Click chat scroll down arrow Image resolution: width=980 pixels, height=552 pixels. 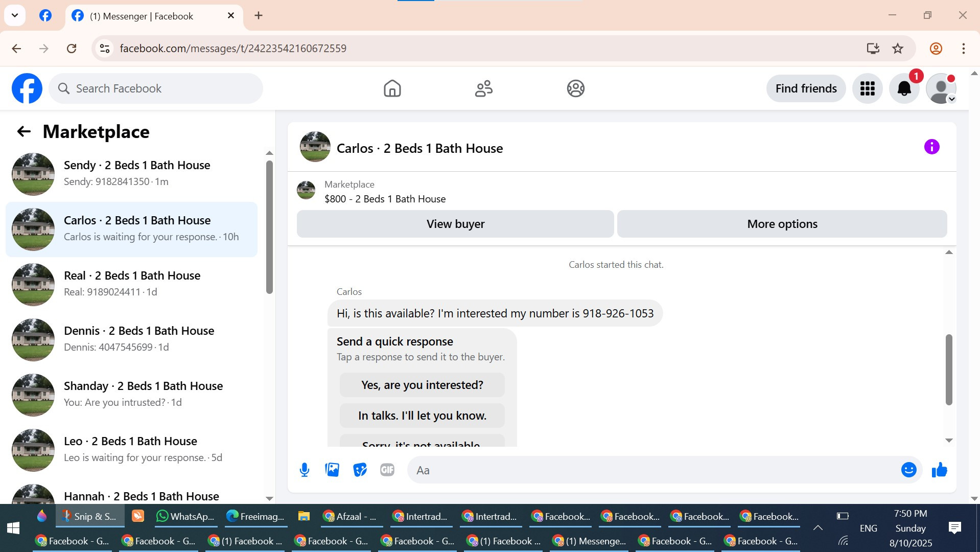[x=949, y=441]
